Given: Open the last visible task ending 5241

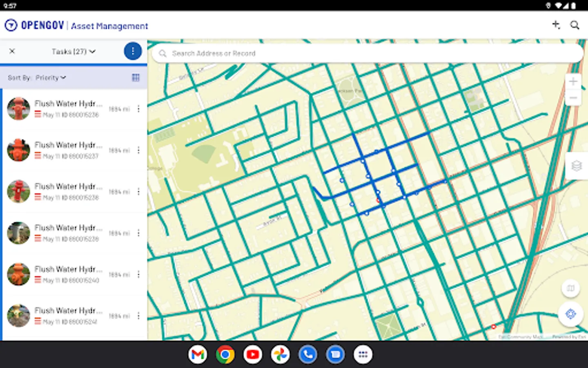Looking at the screenshot, I should point(68,316).
